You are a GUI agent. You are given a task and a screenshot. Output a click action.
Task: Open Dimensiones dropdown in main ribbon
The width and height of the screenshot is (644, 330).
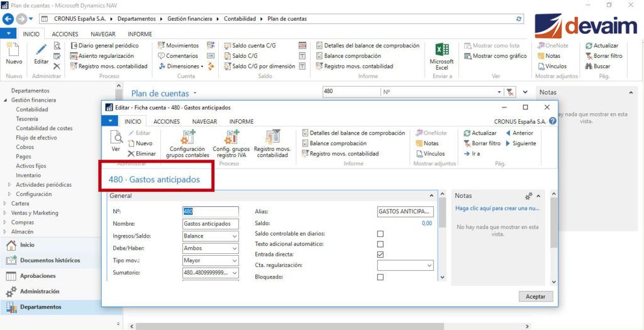[181, 66]
